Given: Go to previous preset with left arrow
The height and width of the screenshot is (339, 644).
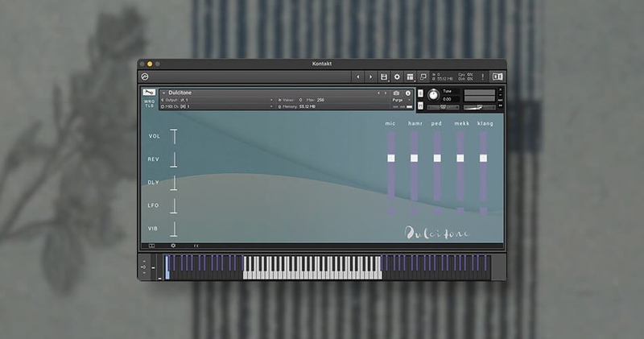Looking at the screenshot, I should click(357, 76).
